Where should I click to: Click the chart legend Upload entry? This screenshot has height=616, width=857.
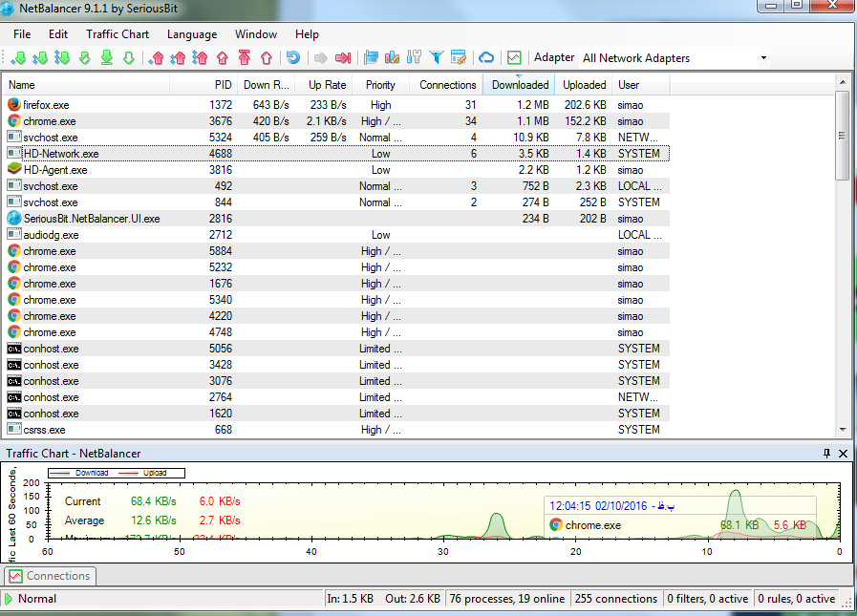[143, 473]
